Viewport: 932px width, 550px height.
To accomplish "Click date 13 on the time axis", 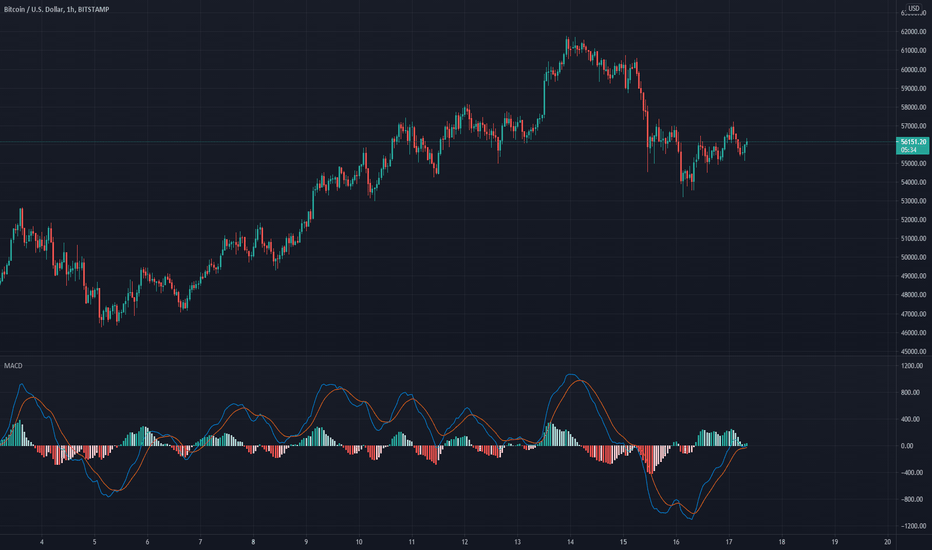I will pyautogui.click(x=518, y=542).
